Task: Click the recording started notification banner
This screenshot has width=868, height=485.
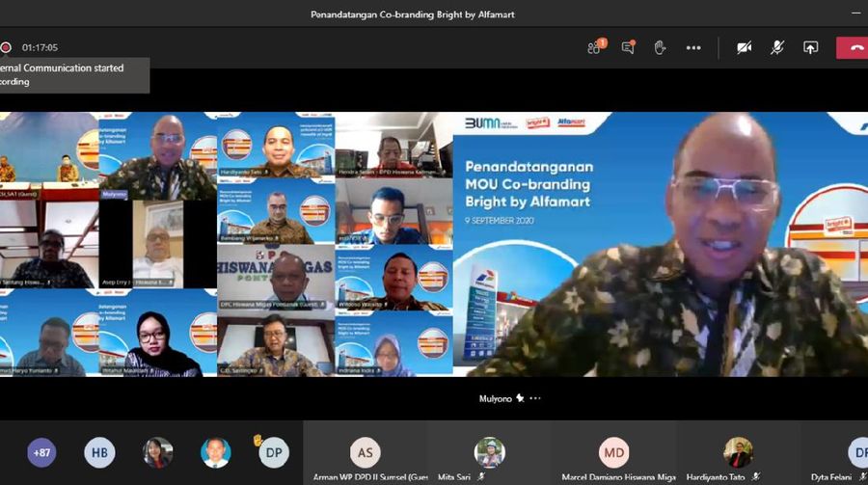Action: [x=74, y=75]
